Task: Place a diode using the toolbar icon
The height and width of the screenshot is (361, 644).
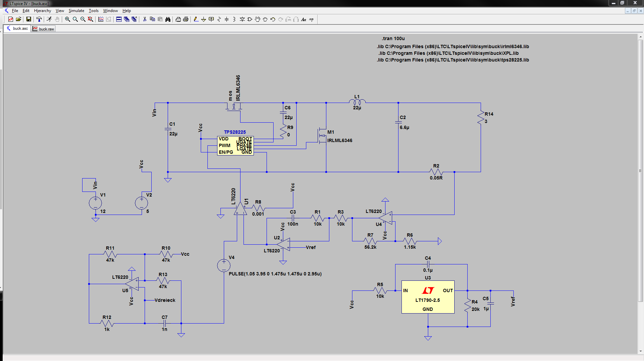Action: click(x=242, y=19)
